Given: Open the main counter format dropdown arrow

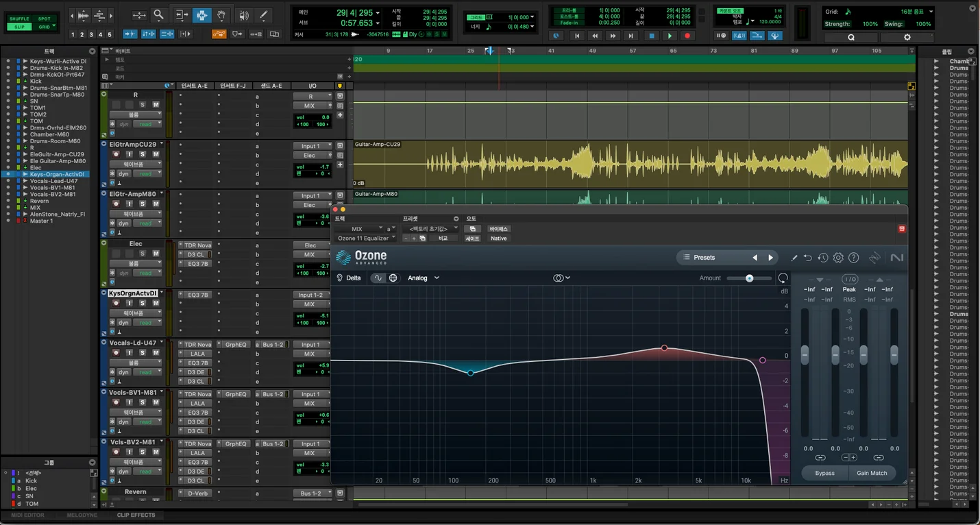Looking at the screenshot, I should point(378,13).
